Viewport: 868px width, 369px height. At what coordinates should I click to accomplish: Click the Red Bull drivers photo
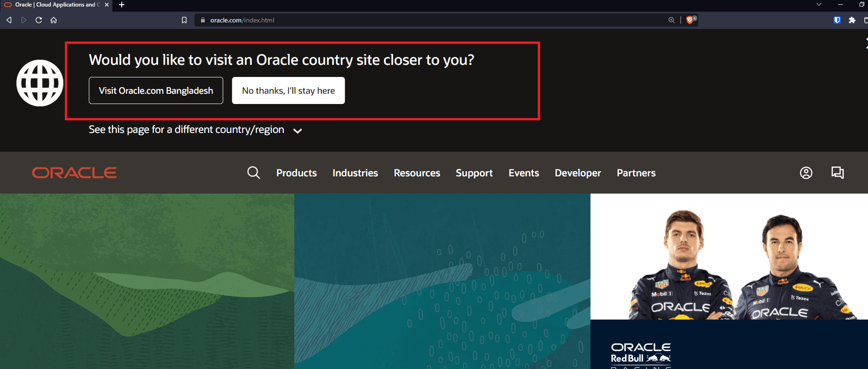[729, 257]
